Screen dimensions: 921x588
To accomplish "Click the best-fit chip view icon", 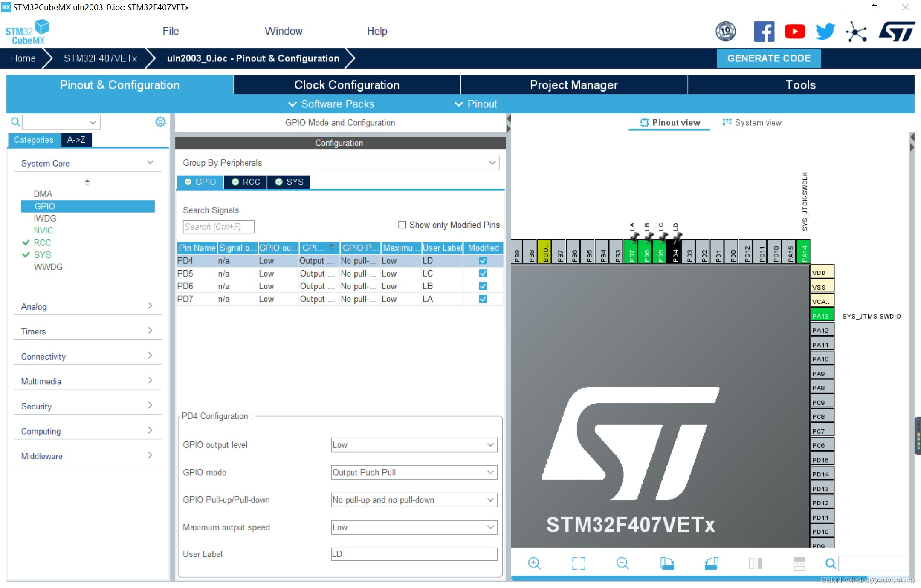I will coord(579,563).
